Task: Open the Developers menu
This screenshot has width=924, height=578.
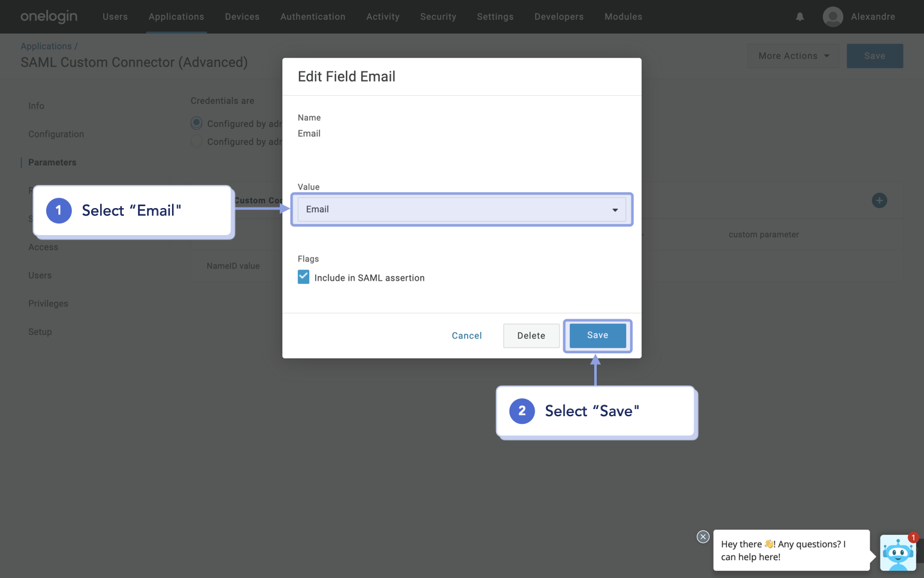Action: coord(558,17)
